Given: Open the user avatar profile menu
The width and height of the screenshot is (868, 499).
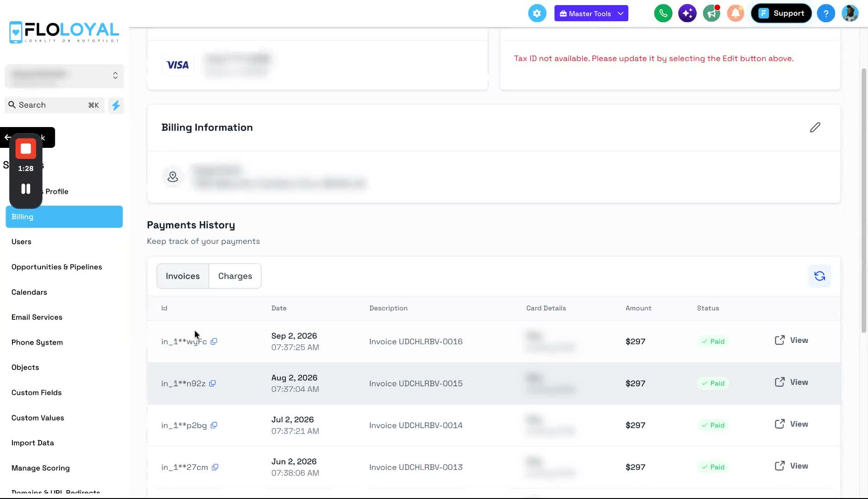Looking at the screenshot, I should pyautogui.click(x=850, y=13).
